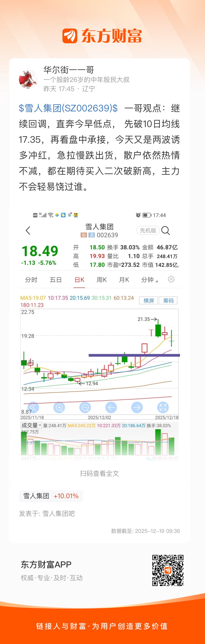205x644 pixels.
Task: Tap the 融 margin badge
Action: pos(84,235)
